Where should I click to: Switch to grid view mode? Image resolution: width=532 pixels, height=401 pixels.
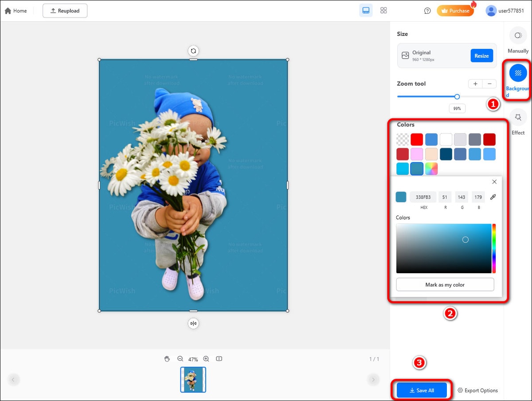384,11
